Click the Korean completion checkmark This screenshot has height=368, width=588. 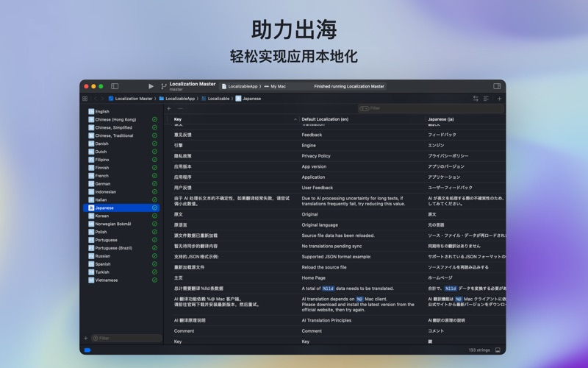click(154, 216)
